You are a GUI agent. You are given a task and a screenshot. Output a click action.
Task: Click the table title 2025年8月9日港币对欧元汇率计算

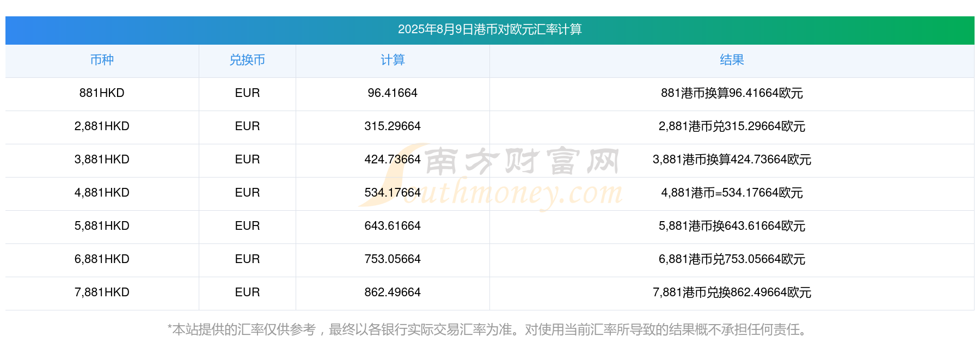(489, 29)
